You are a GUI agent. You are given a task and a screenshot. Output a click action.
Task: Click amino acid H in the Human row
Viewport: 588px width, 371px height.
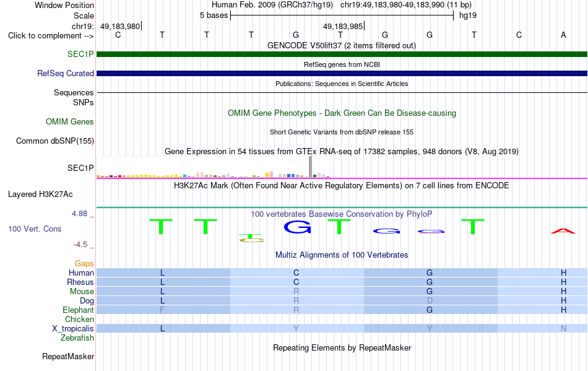point(563,273)
